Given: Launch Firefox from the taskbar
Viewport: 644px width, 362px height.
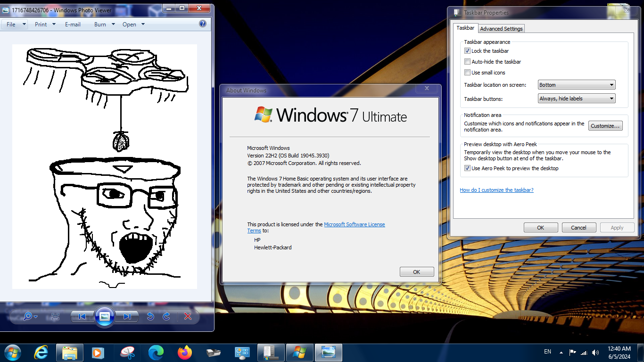Looking at the screenshot, I should tap(185, 352).
